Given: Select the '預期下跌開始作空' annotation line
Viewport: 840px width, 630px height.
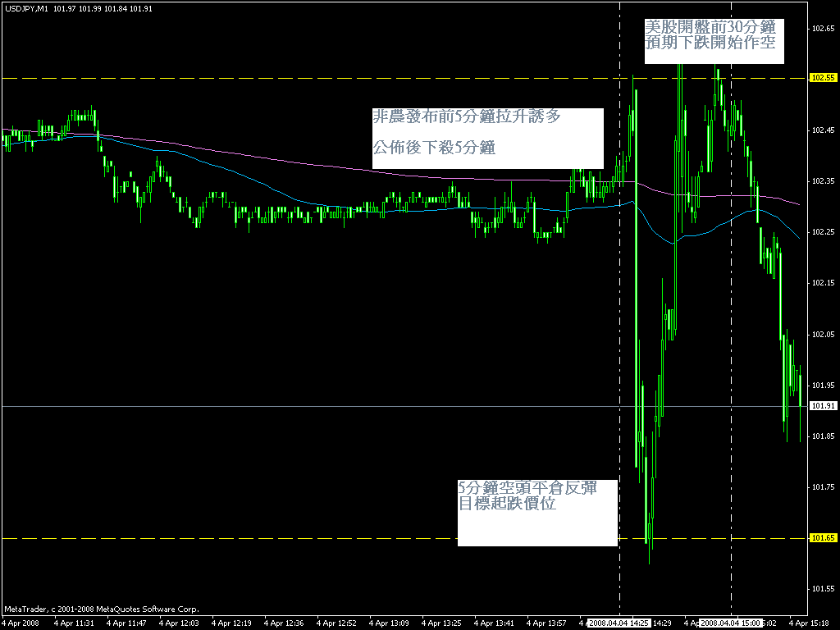Looking at the screenshot, I should pos(710,43).
